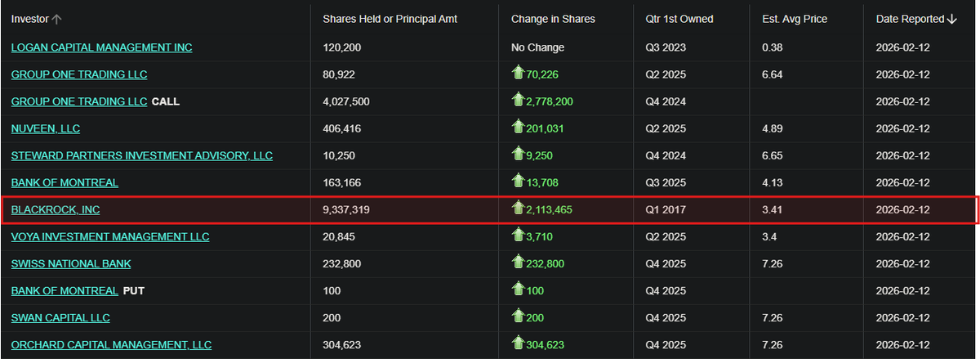Click Date Reported column header text
The height and width of the screenshot is (359, 980).
[911, 19]
